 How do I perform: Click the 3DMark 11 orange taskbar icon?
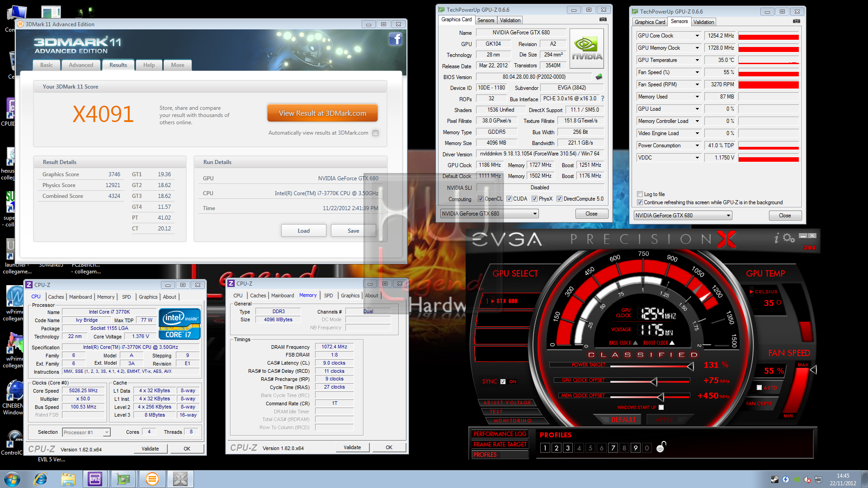(x=152, y=479)
